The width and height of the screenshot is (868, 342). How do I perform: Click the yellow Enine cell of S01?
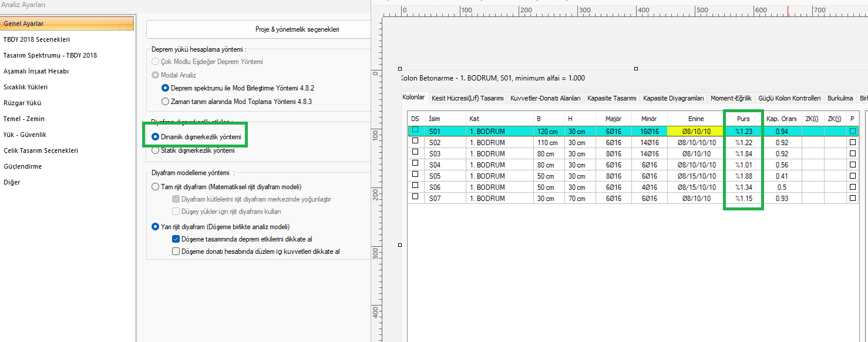pos(695,132)
